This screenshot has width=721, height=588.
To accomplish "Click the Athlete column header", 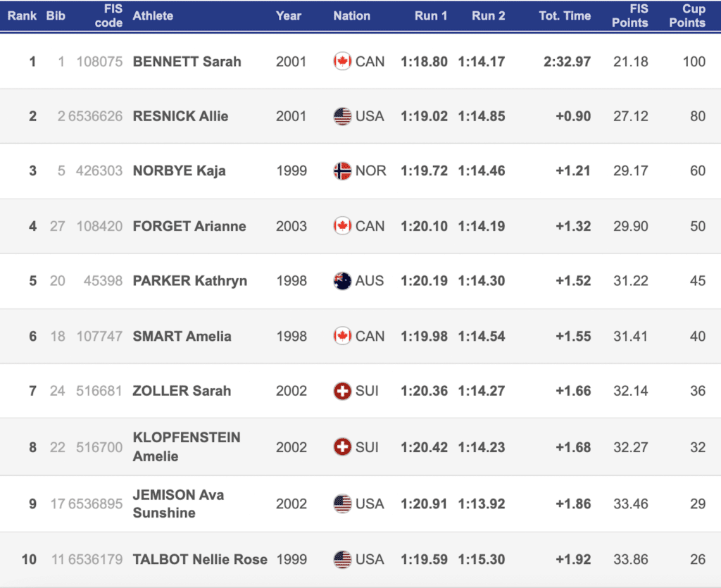I will pyautogui.click(x=153, y=15).
